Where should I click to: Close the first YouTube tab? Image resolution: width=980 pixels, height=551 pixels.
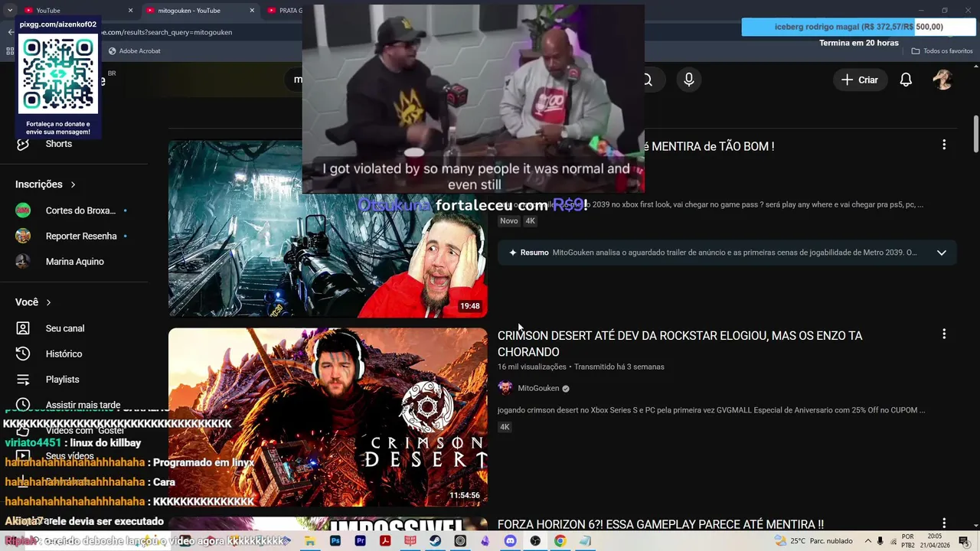coord(130,11)
